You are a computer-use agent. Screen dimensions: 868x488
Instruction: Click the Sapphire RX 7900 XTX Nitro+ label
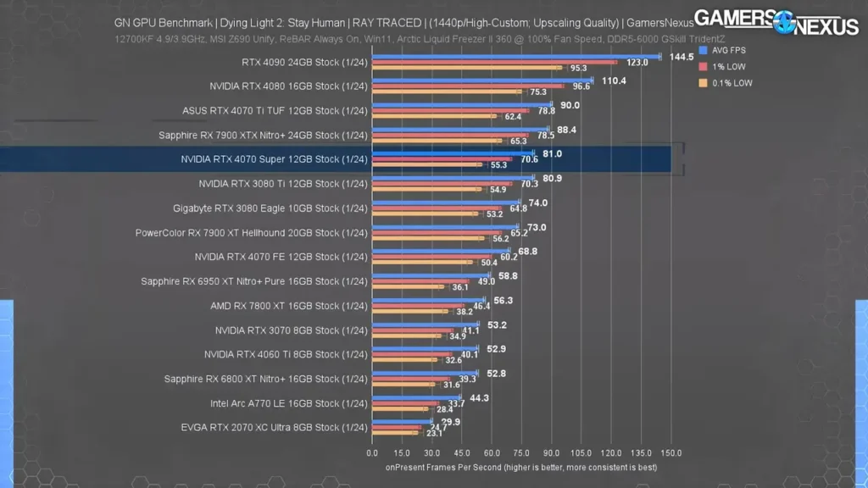point(263,135)
